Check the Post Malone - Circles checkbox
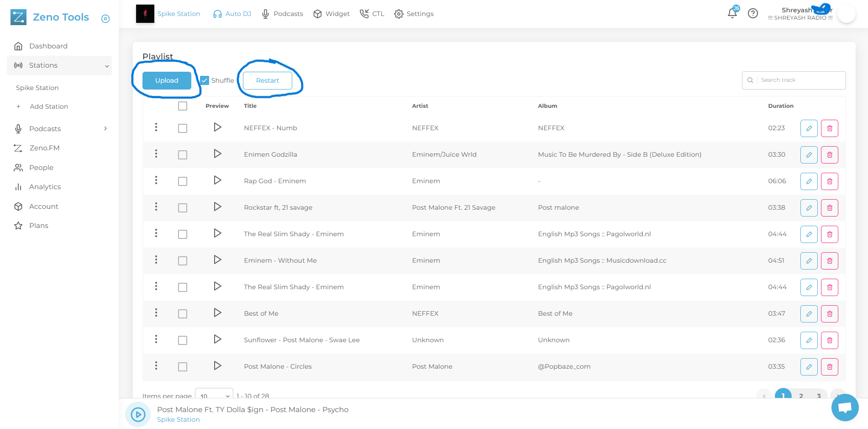This screenshot has width=868, height=429. (x=183, y=367)
